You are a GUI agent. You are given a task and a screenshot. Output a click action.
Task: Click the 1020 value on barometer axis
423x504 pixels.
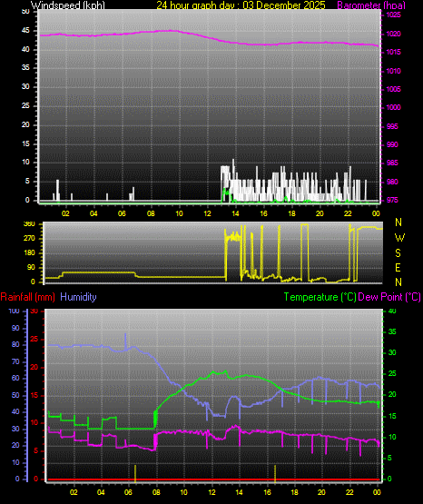point(393,34)
